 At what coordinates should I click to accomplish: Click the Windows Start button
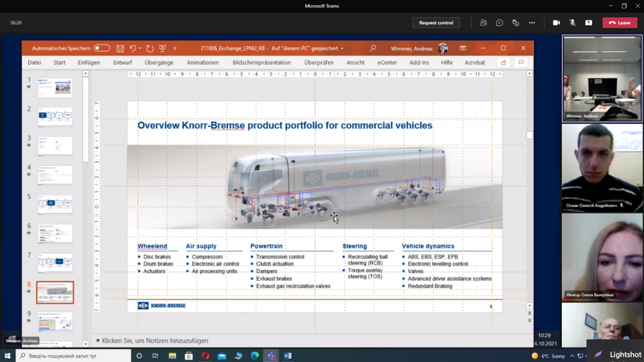pyautogui.click(x=8, y=356)
